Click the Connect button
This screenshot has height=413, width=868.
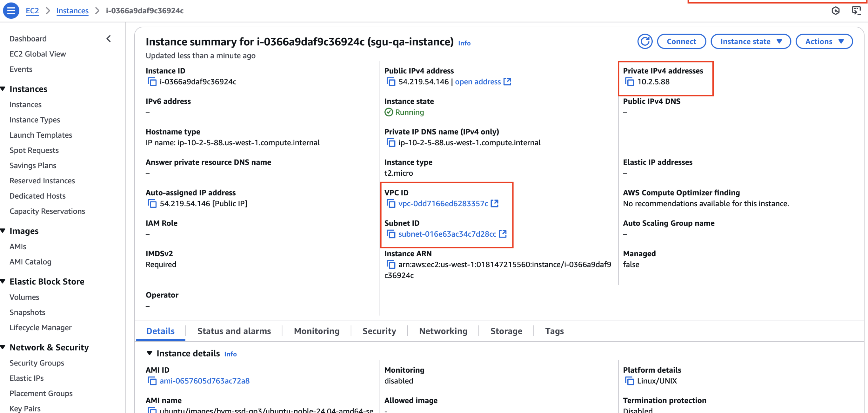point(681,42)
